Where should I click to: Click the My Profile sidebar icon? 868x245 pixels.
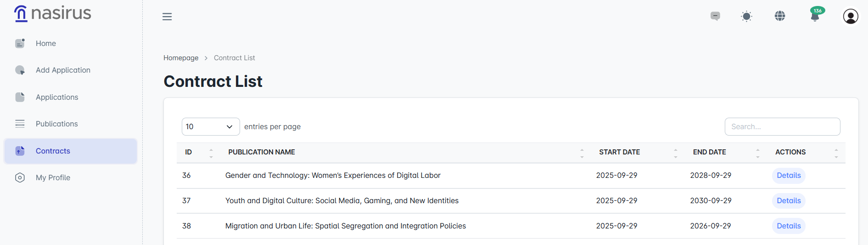coord(20,177)
